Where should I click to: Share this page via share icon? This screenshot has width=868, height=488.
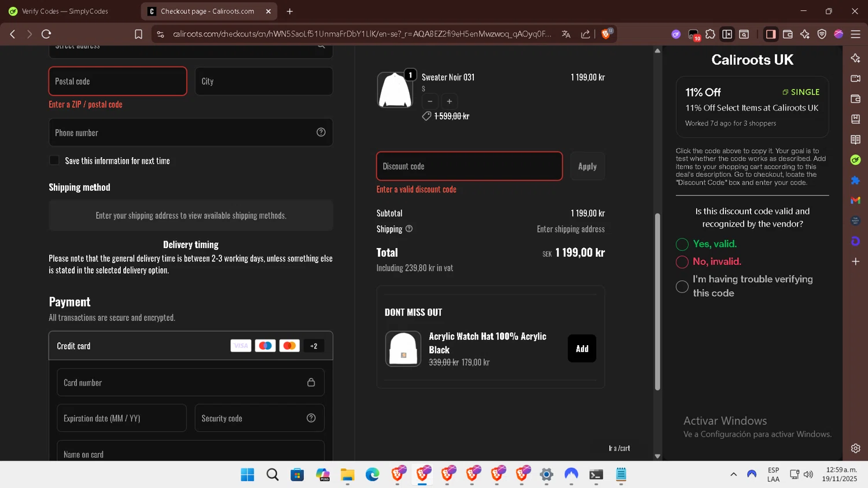(586, 34)
